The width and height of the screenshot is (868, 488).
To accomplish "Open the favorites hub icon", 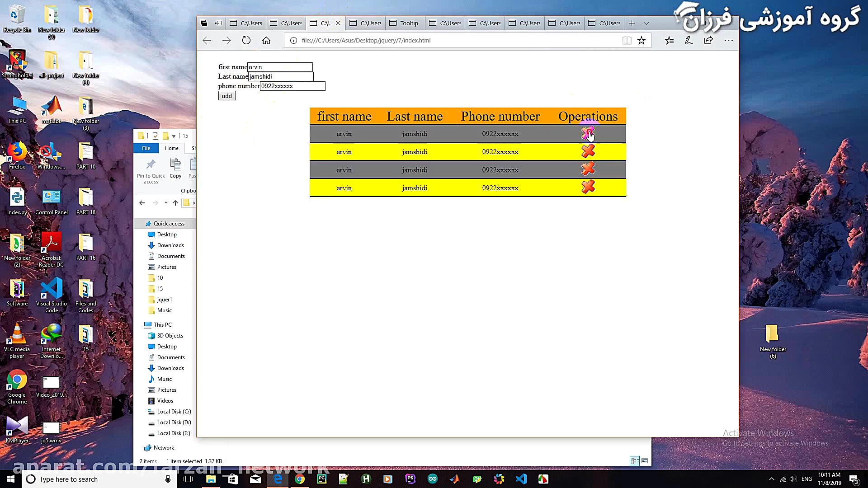I will pyautogui.click(x=669, y=40).
